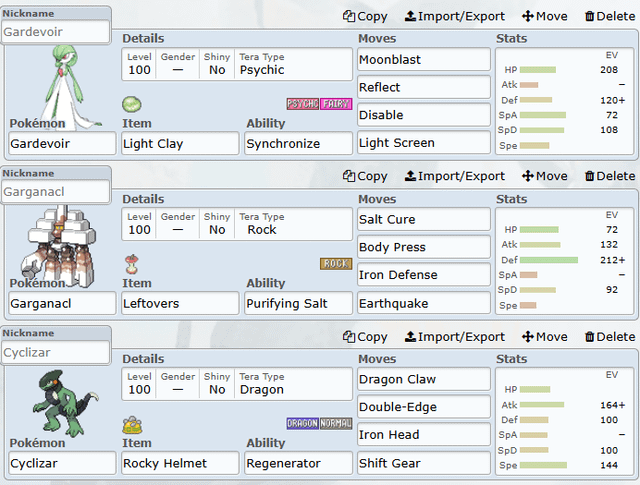
Task: Delete the Garganacl set
Action: pyautogui.click(x=610, y=176)
